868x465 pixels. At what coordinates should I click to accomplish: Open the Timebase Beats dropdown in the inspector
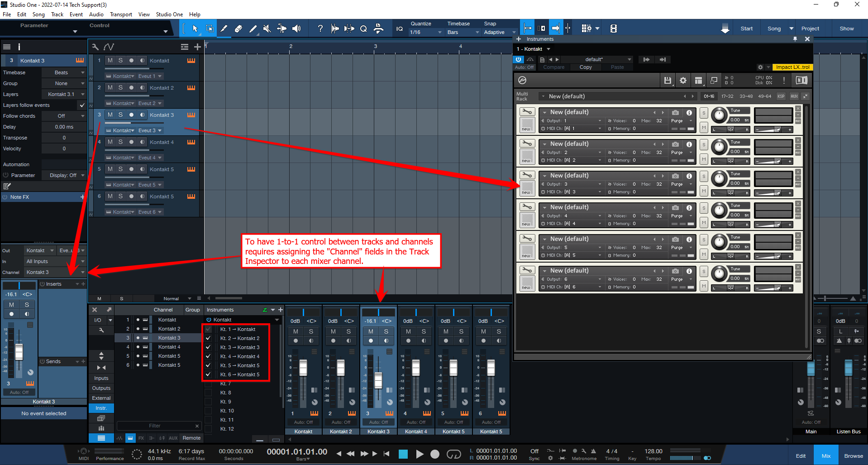tap(64, 72)
